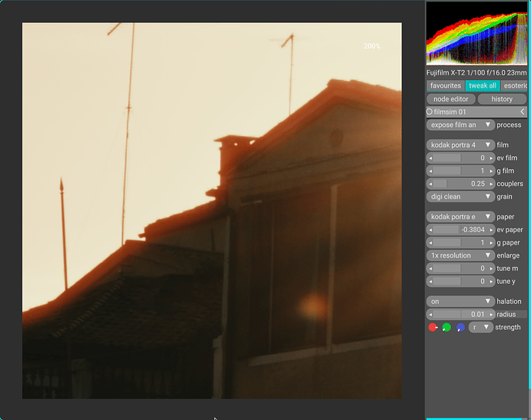This screenshot has height=420, width=531.
Task: Open the paper dropdown showing kodak portra e
Action: 460,217
